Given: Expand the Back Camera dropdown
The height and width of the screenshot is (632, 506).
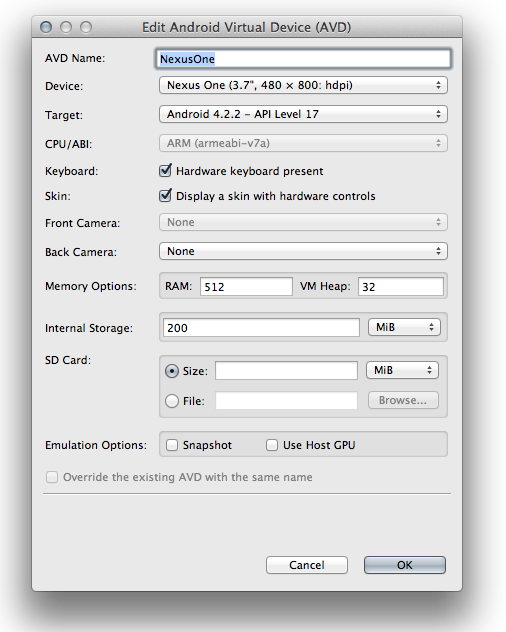Looking at the screenshot, I should coord(303,251).
